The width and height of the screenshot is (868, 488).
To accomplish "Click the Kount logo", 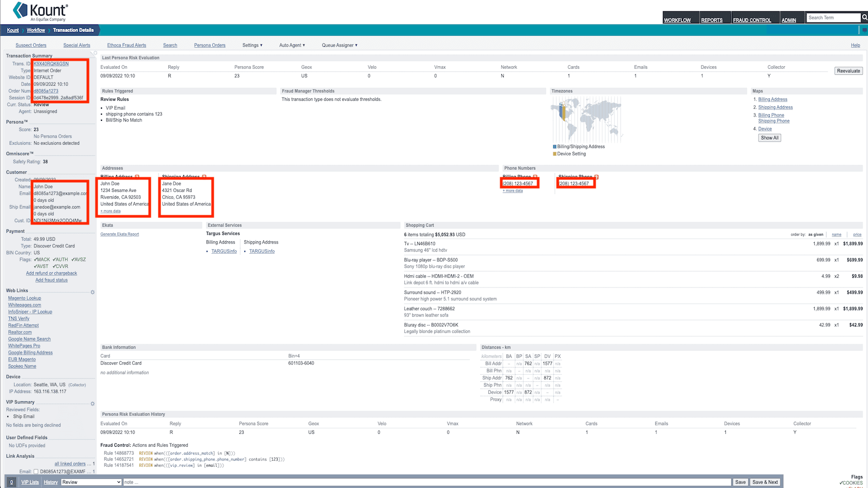I will tap(40, 11).
